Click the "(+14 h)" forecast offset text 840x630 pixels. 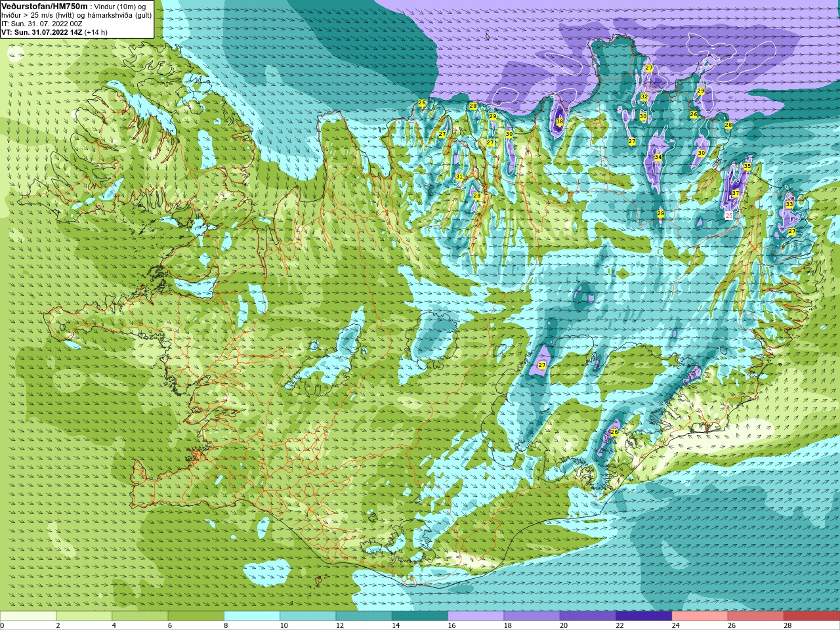point(96,32)
